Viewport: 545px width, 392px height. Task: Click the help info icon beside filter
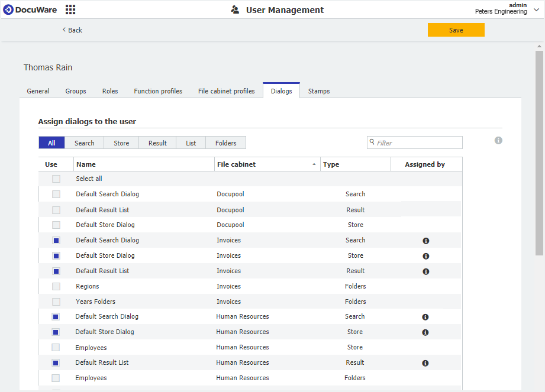(498, 141)
